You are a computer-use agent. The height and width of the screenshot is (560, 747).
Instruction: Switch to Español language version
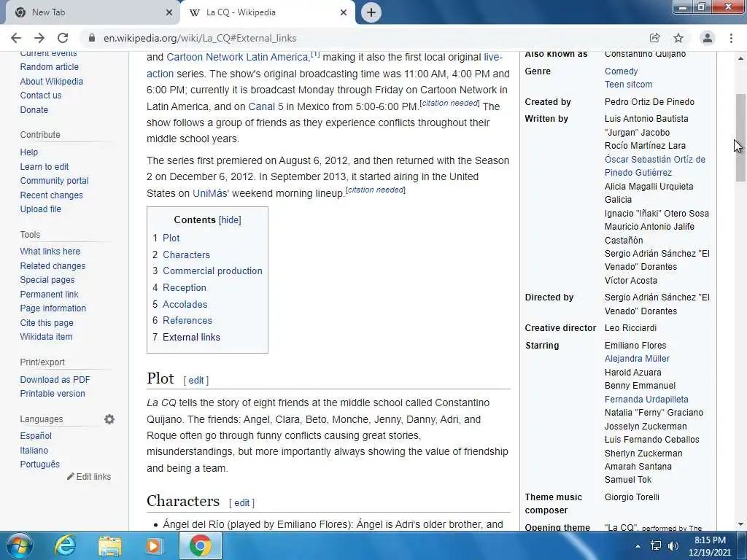[36, 436]
